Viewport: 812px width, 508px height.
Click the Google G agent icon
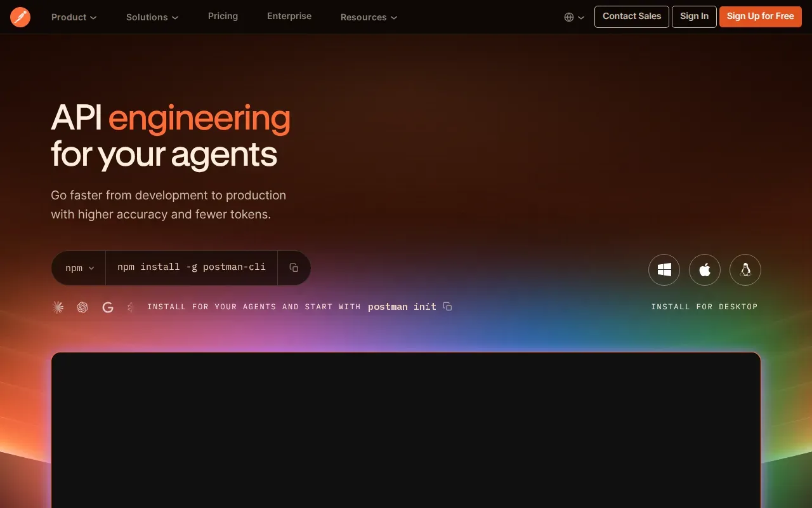coord(108,307)
